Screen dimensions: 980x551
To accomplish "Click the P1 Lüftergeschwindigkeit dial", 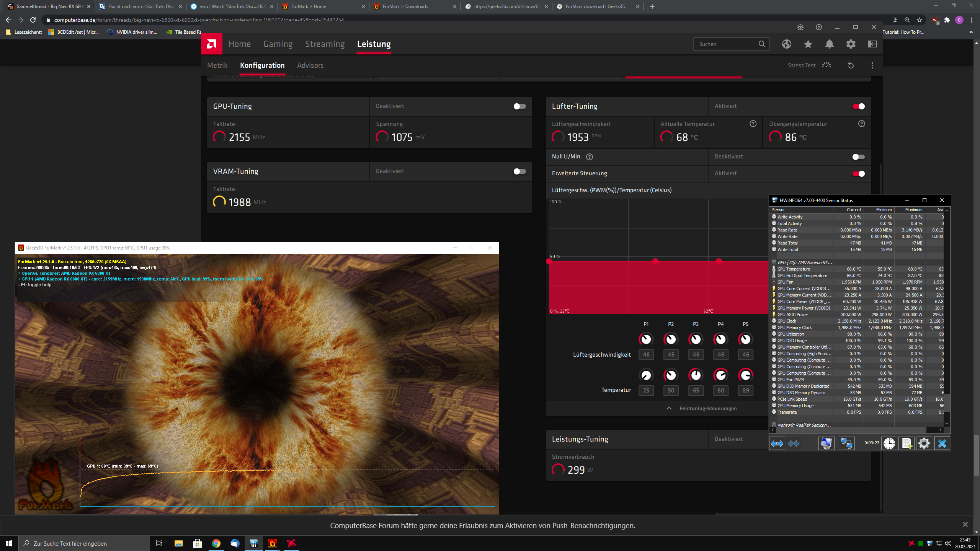I will tap(646, 339).
